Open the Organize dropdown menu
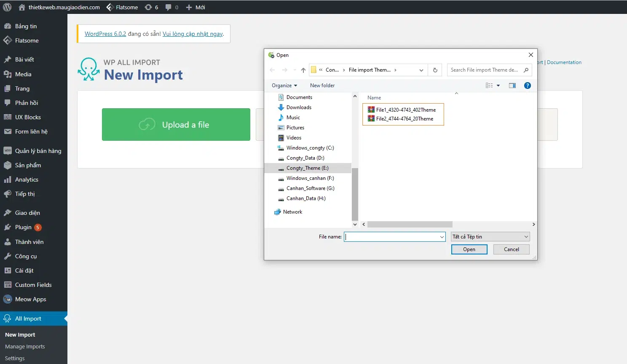Screen dimensions: 627x364 284,86
